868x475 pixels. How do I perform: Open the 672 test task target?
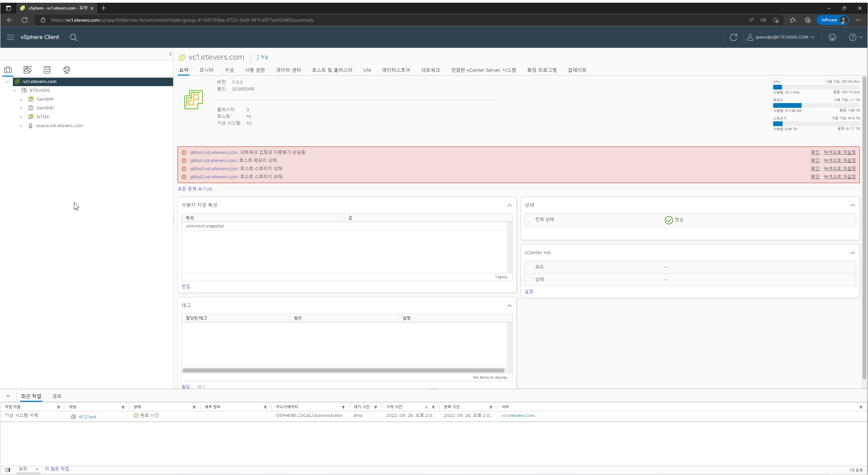[88, 417]
